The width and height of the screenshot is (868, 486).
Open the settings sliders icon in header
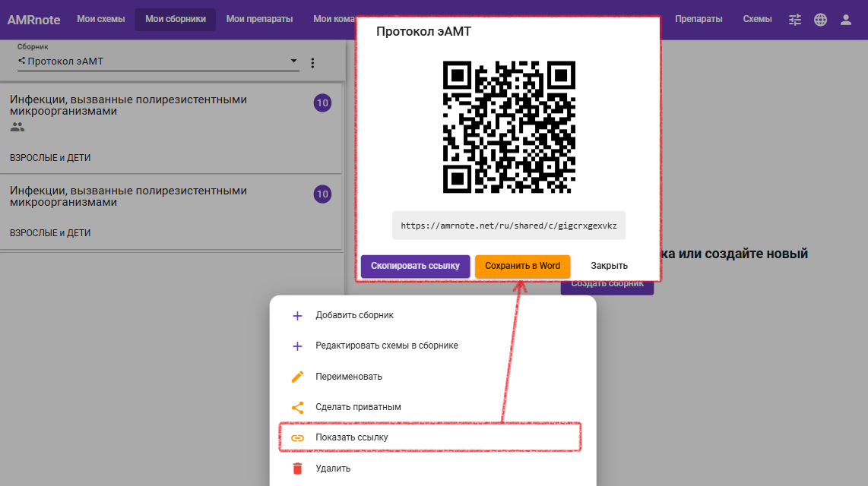click(795, 20)
